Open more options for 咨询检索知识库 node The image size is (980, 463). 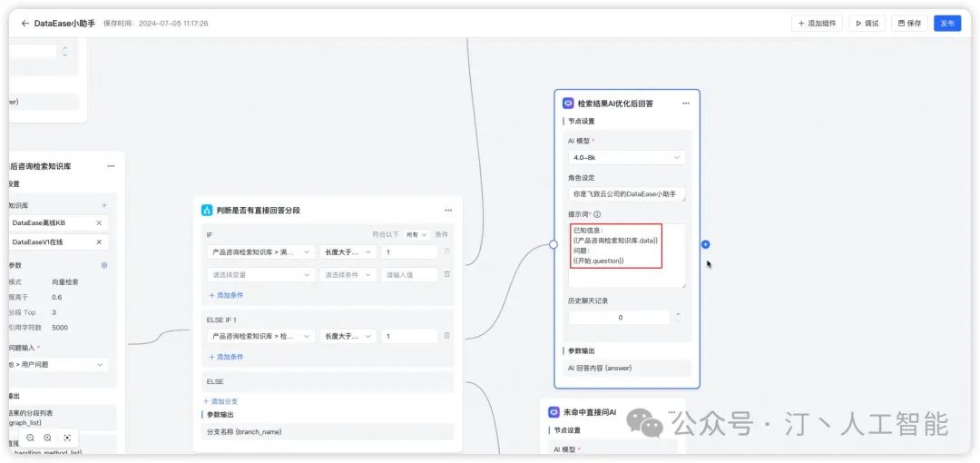111,166
